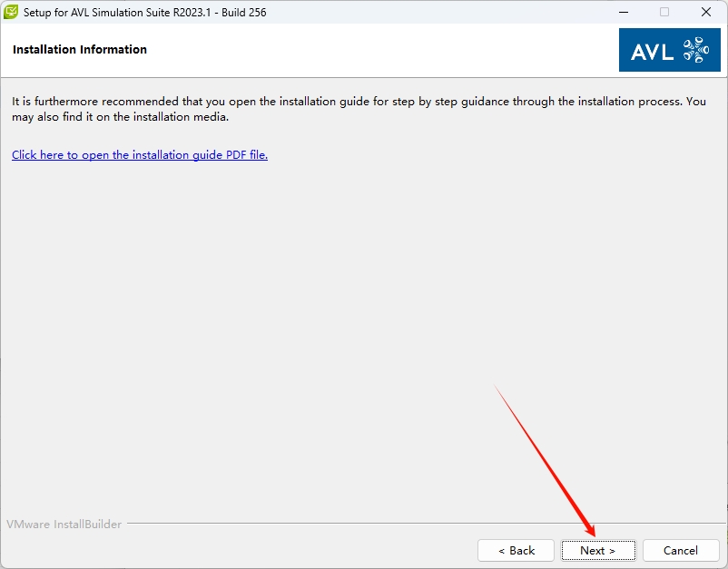
Task: Cancel the installation
Action: [681, 550]
